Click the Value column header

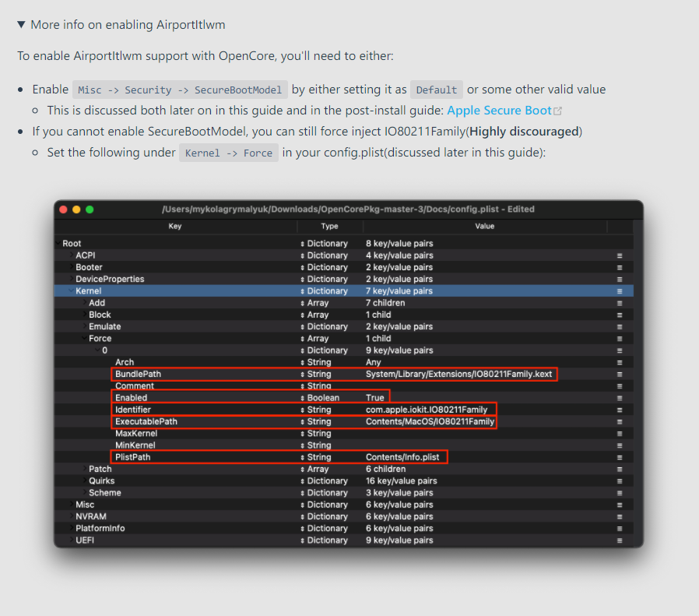pyautogui.click(x=484, y=227)
